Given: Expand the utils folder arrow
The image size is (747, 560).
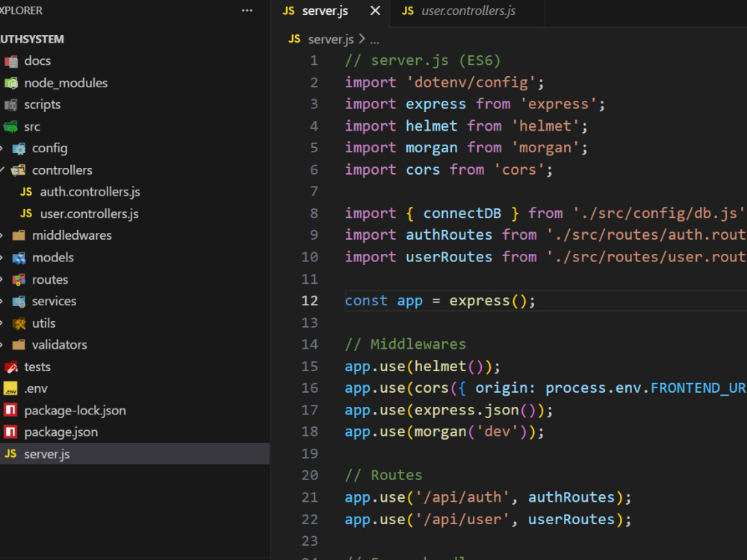Looking at the screenshot, I should (x=2, y=323).
